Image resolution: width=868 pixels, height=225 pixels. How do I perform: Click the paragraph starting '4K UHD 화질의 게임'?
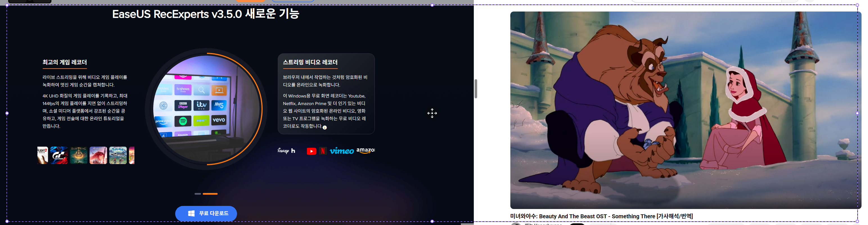coord(85,111)
